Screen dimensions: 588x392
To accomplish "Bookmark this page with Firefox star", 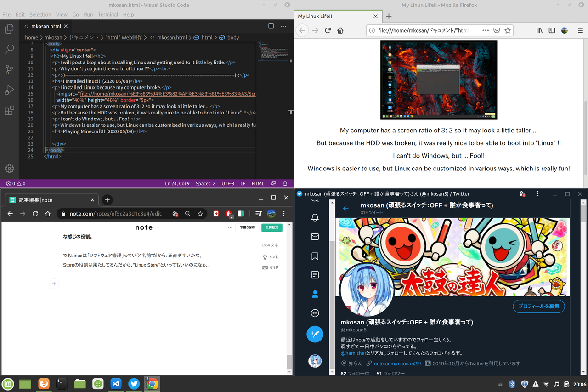I will coord(508,30).
